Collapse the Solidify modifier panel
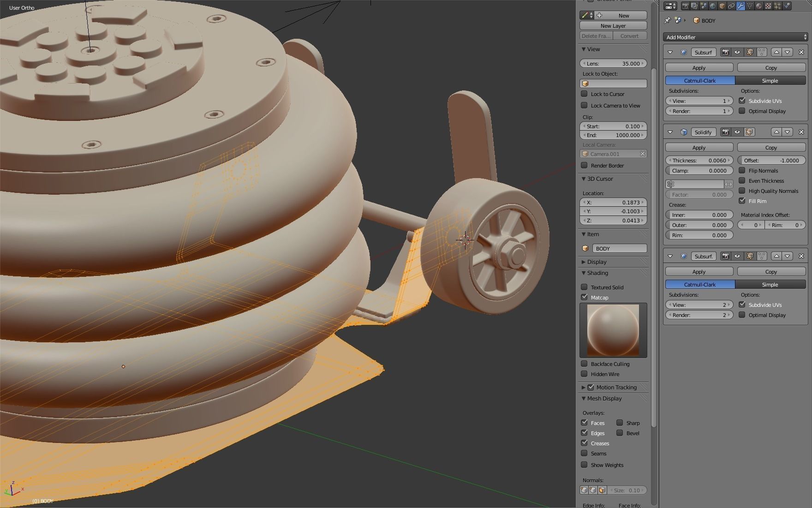This screenshot has width=812, height=508. pyautogui.click(x=670, y=132)
